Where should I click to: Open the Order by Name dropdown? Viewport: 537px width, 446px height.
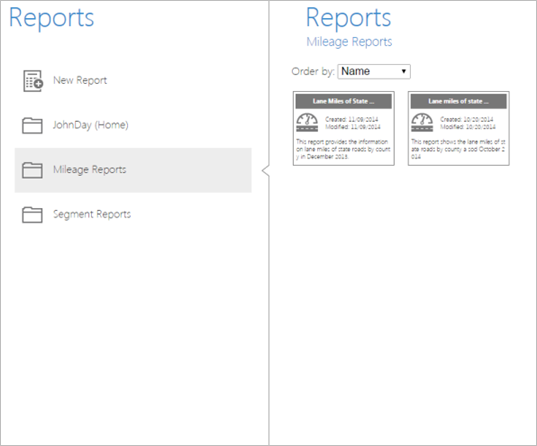374,71
